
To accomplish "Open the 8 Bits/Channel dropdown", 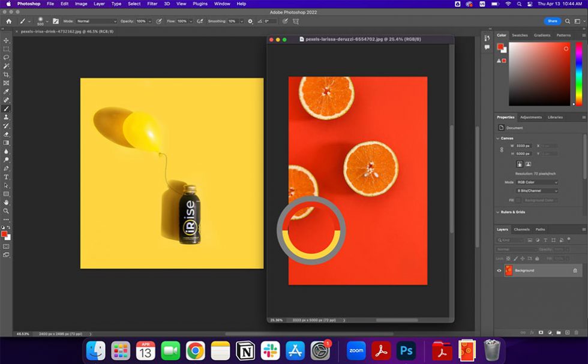I will pos(538,191).
